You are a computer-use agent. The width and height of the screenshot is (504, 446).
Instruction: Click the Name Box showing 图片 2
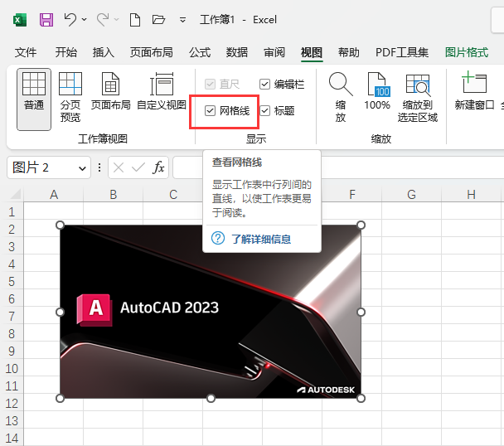(41, 167)
